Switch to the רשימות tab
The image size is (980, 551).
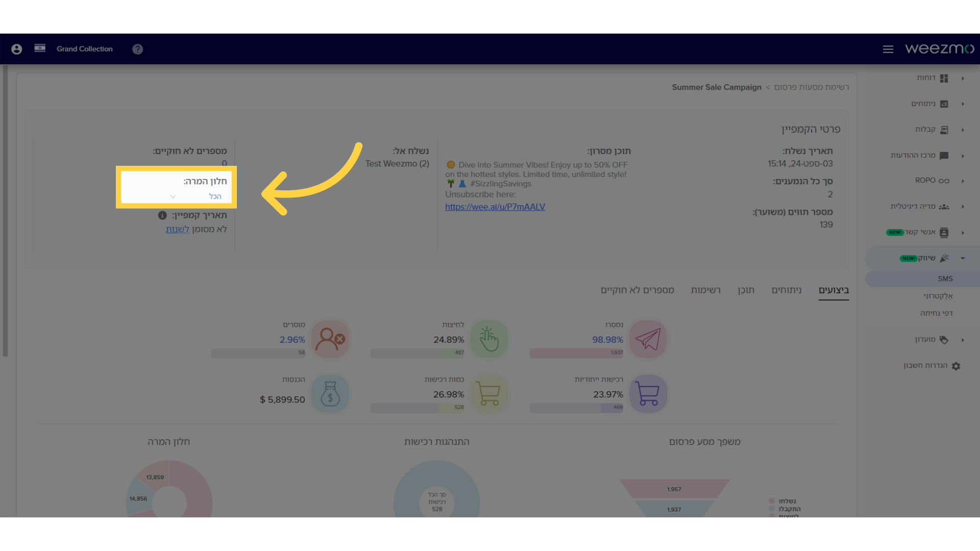click(705, 290)
